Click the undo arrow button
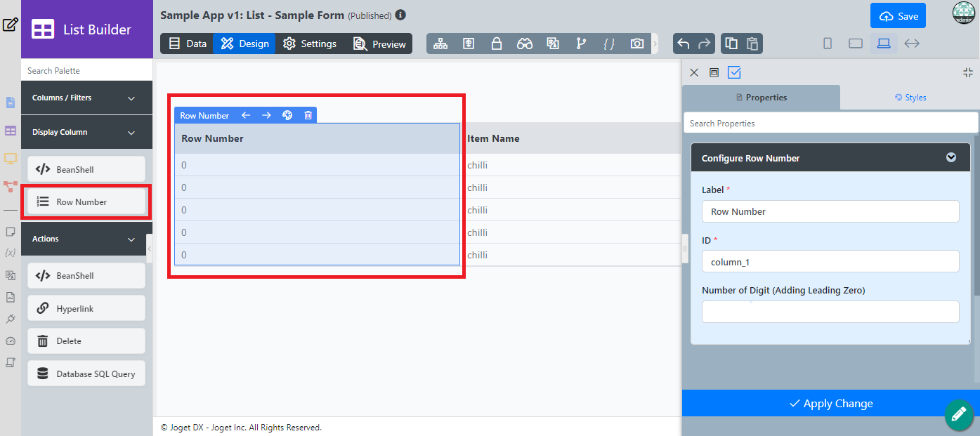The image size is (980, 436). point(683,44)
